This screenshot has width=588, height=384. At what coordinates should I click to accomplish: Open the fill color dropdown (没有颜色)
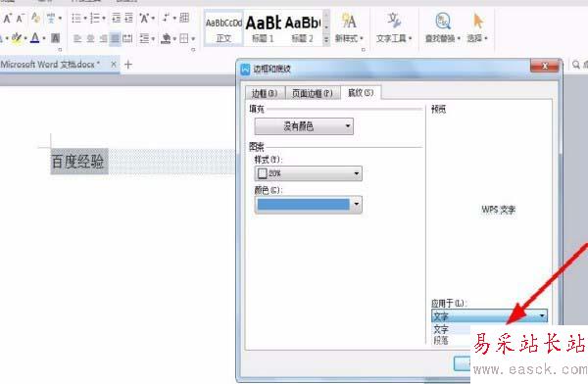(304, 126)
